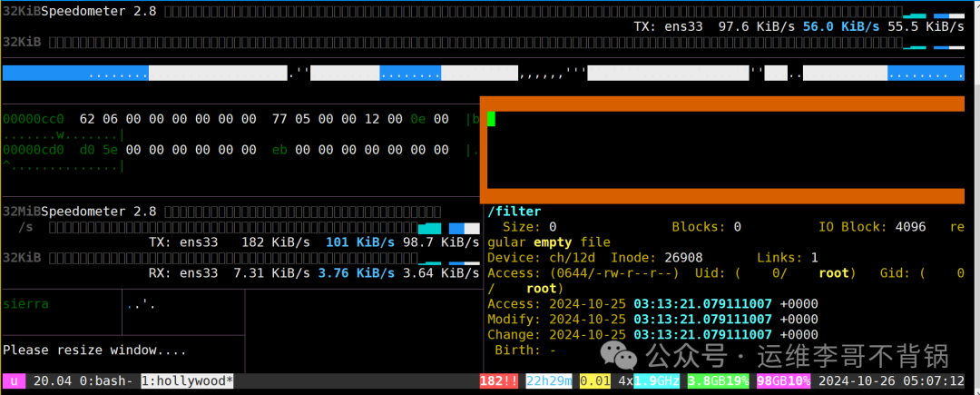Click the sierra entry in bottom-left pane
This screenshot has height=395, width=980.
(26, 304)
